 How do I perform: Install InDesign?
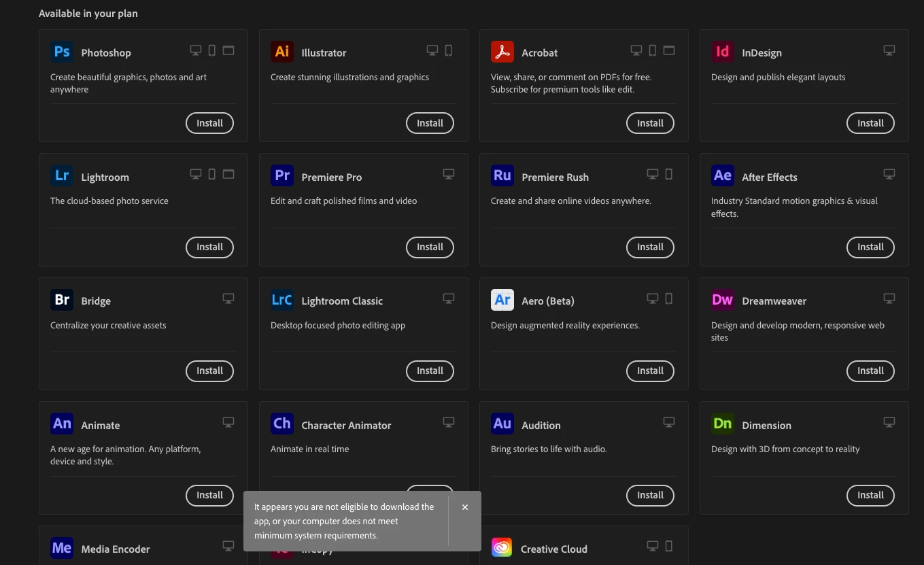[x=870, y=123]
